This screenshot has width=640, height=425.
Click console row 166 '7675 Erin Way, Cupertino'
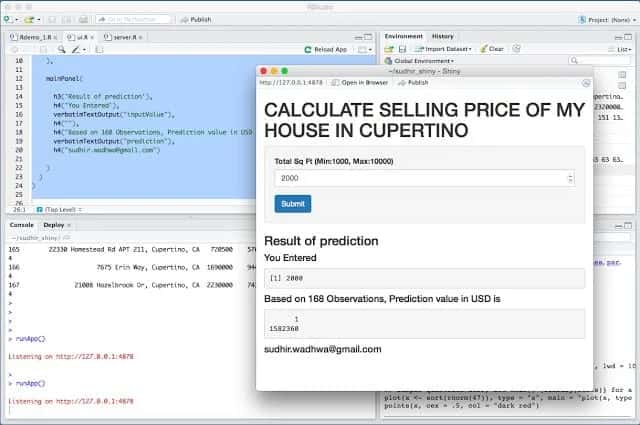coord(148,267)
